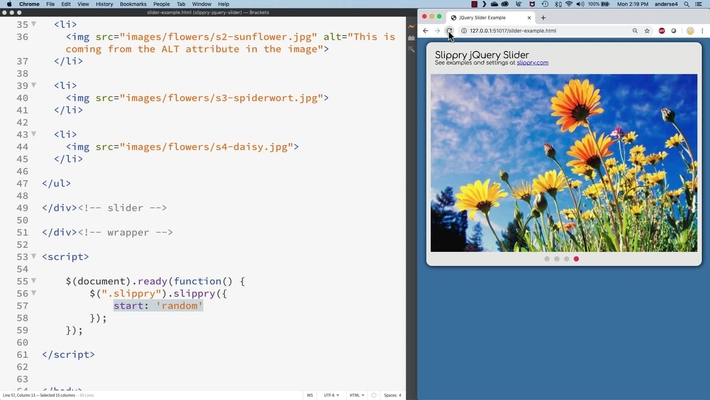
Task: Click the Chrome reload button
Action: pos(449,31)
